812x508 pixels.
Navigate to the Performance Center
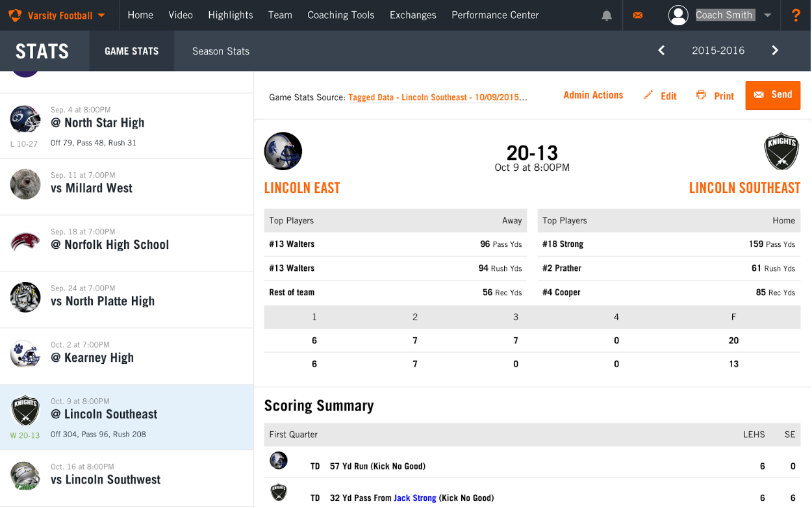tap(495, 15)
